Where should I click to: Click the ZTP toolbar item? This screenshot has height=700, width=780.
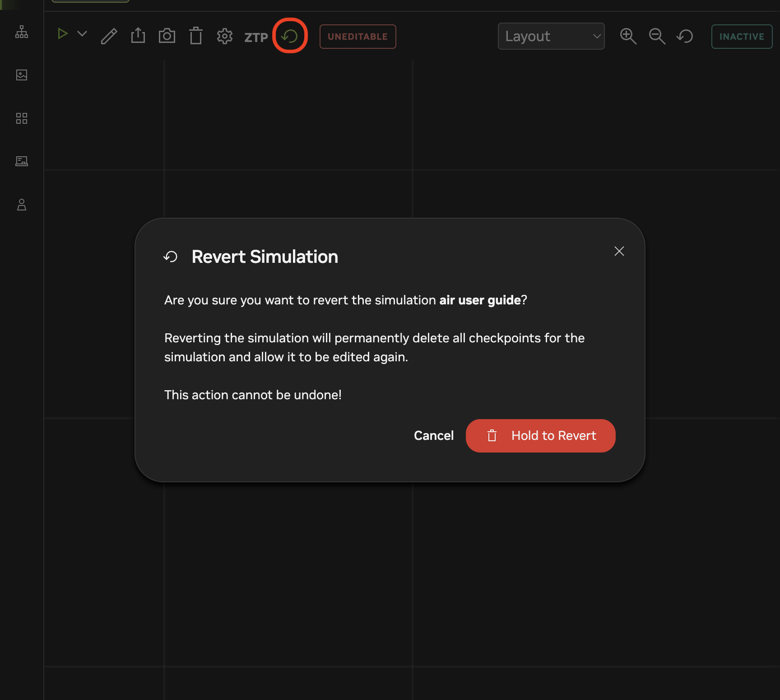[256, 37]
